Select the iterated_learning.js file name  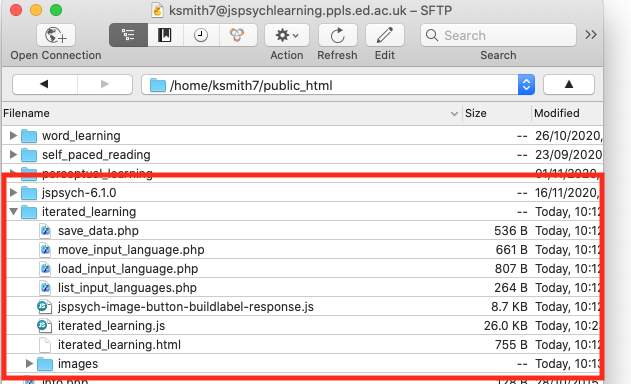click(111, 326)
